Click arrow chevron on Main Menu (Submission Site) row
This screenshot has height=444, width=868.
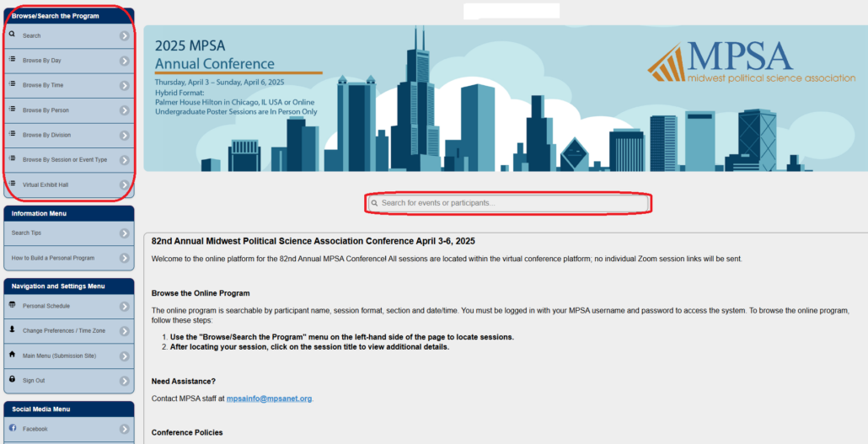coord(125,356)
